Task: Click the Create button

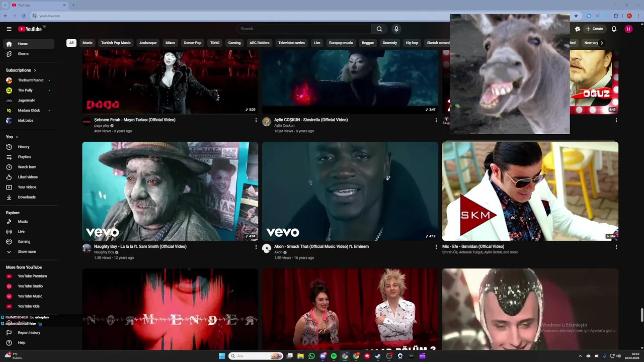Action: [x=594, y=29]
